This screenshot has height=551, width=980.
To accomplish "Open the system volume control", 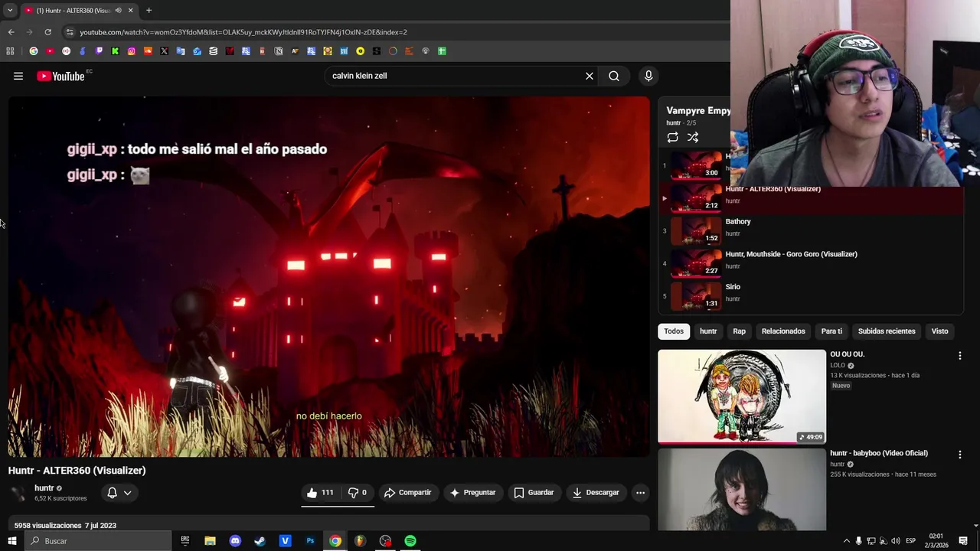I will (x=895, y=541).
